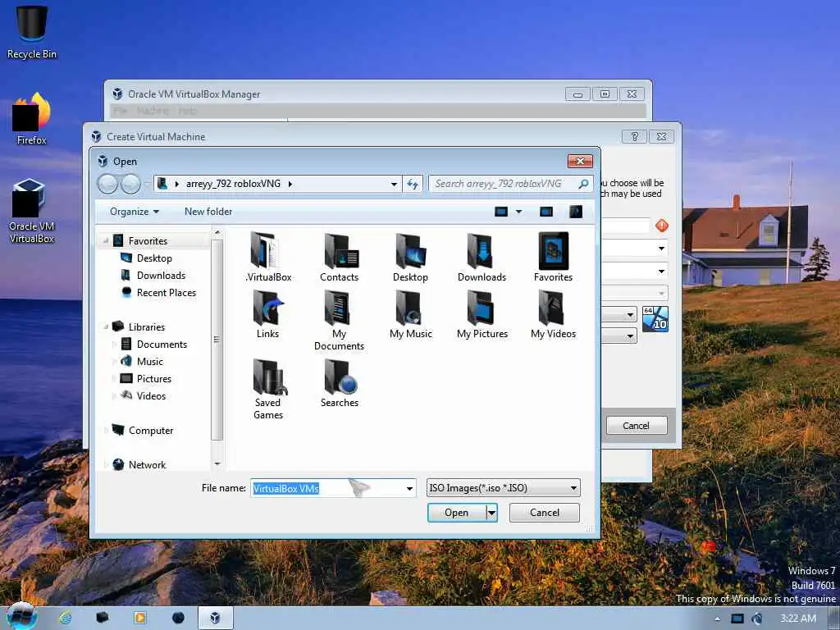Screen dimensions: 840x630
Task: Open Recycle Bin on the desktop
Action: (x=32, y=31)
